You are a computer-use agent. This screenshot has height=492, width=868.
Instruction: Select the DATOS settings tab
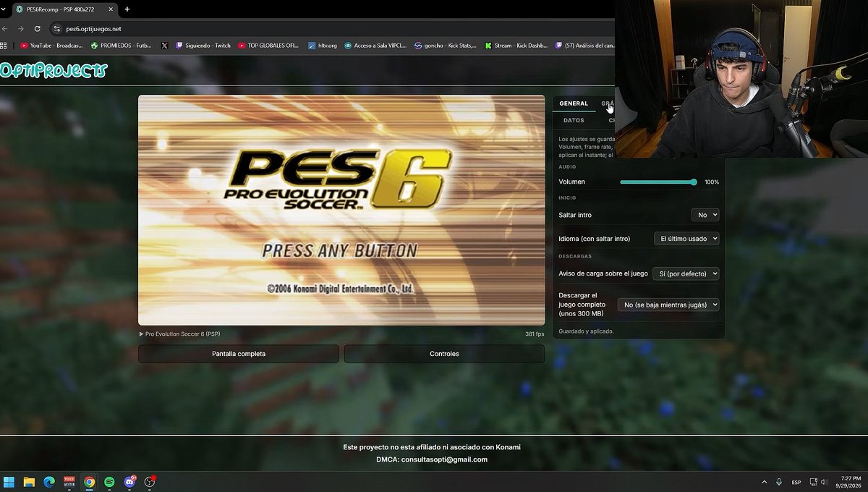point(574,120)
